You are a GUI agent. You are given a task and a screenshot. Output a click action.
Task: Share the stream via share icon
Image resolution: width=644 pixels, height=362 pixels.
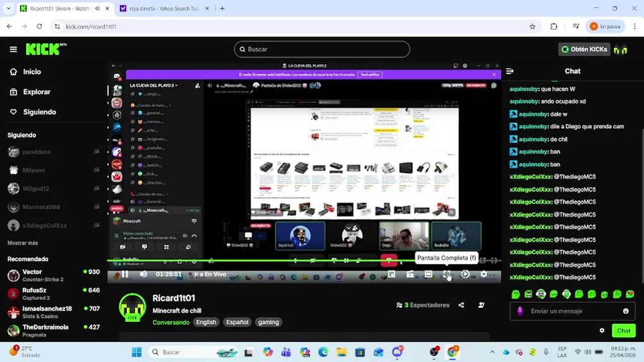[x=461, y=305]
